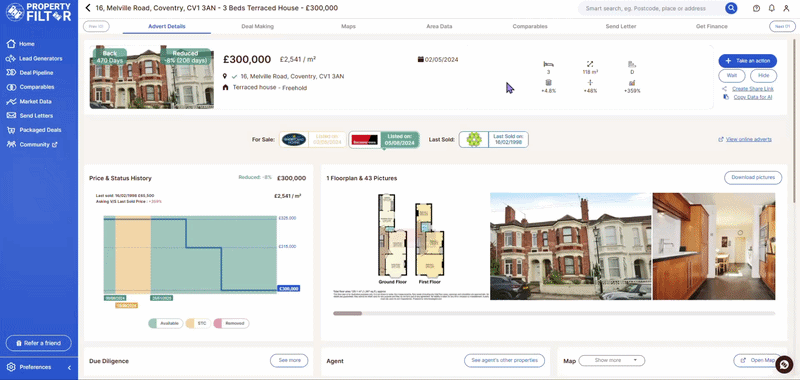
Task: Switch to the Deal Making tab
Action: click(x=258, y=27)
